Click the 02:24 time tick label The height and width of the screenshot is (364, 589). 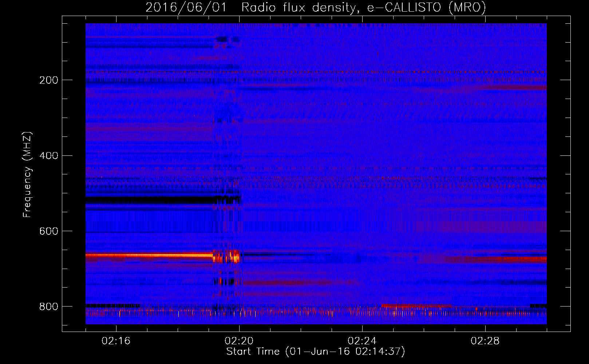click(x=362, y=341)
